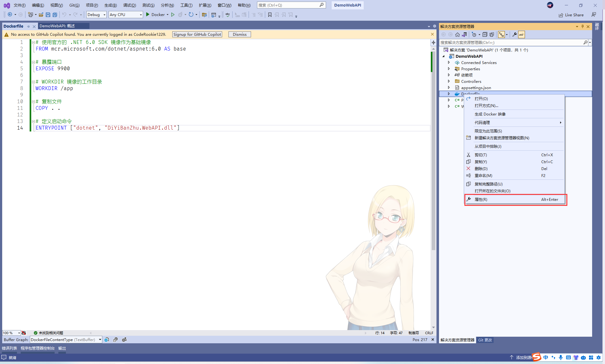Toggle nested files view button in Solution Explorer

click(501, 35)
